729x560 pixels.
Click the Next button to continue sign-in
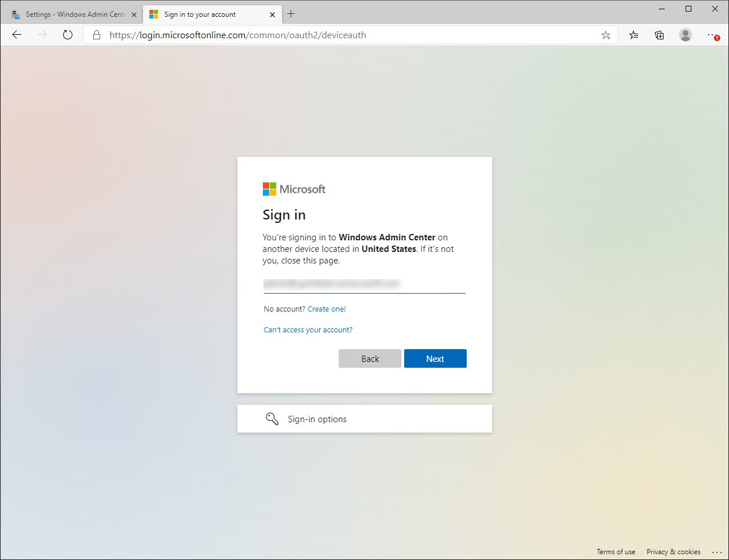coord(435,358)
